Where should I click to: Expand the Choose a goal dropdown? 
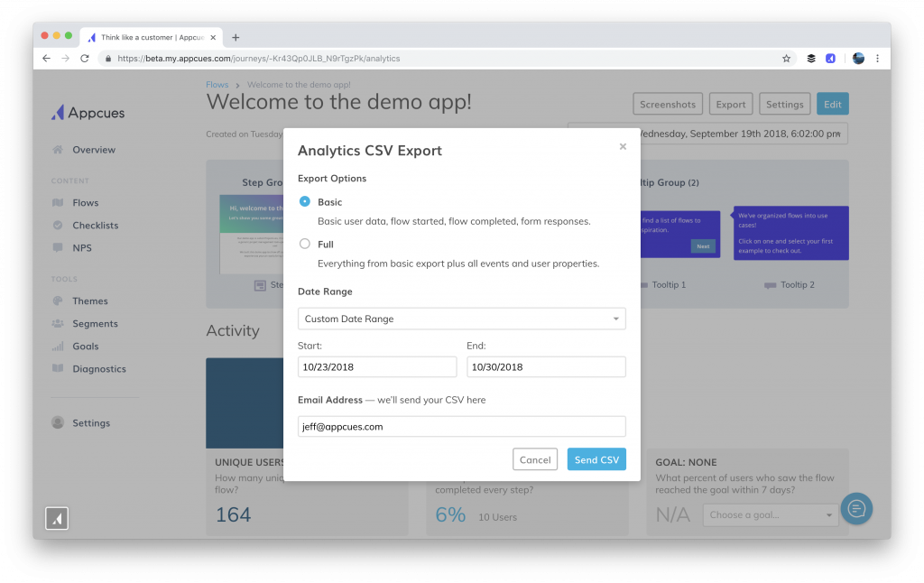(x=771, y=514)
